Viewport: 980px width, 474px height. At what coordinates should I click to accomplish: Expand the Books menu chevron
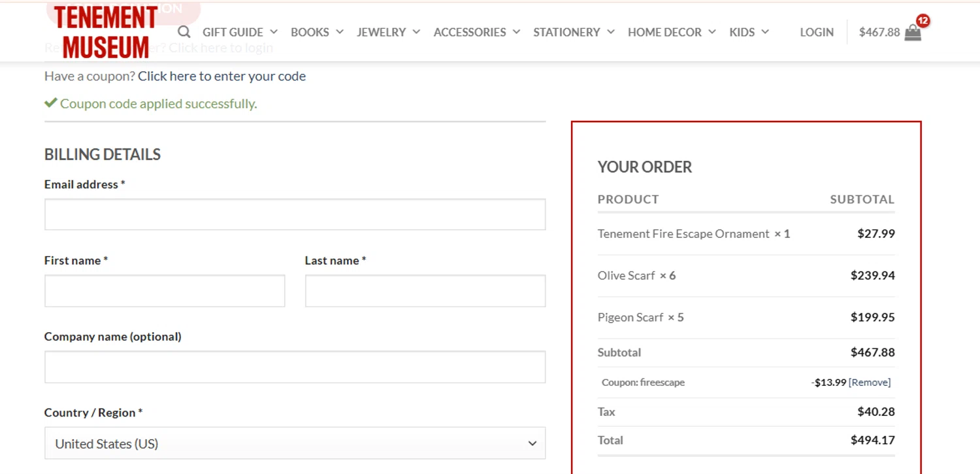(x=340, y=32)
